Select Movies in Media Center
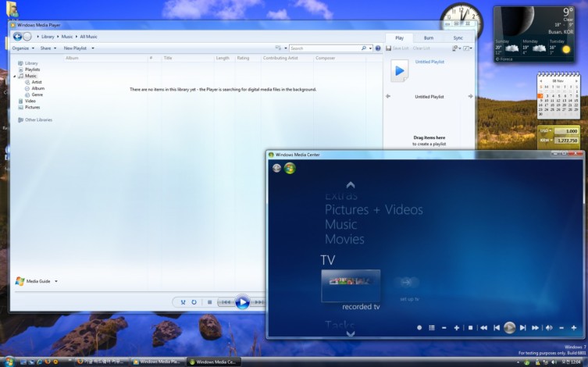Viewport: 588px width, 367px height. pyautogui.click(x=344, y=239)
